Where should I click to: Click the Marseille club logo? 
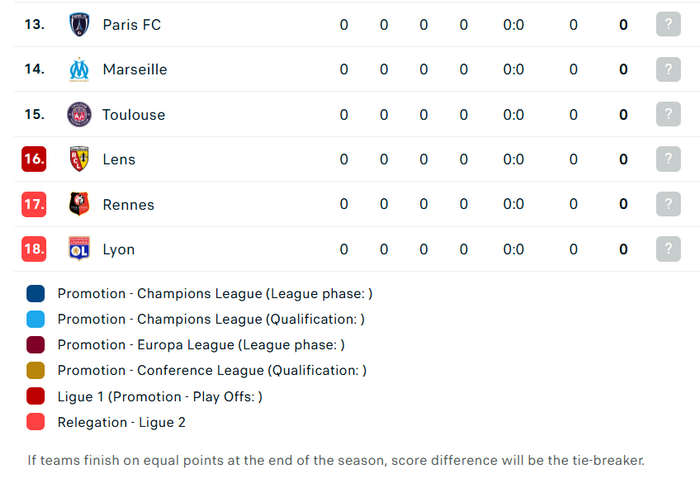[79, 70]
